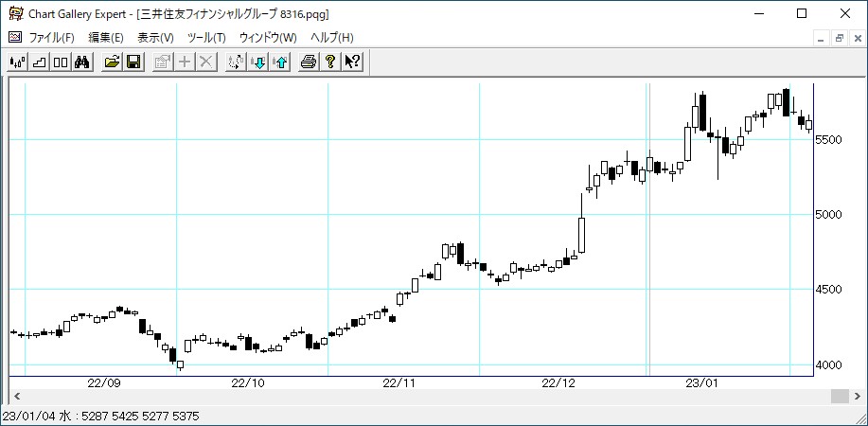Minimize the inner chart document window
The height and width of the screenshot is (426, 868).
coord(821,39)
